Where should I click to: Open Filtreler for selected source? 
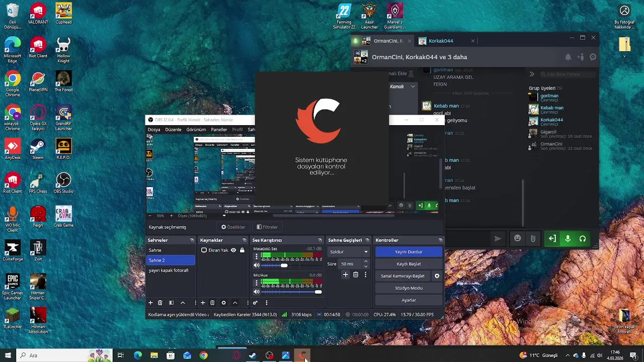click(x=267, y=227)
